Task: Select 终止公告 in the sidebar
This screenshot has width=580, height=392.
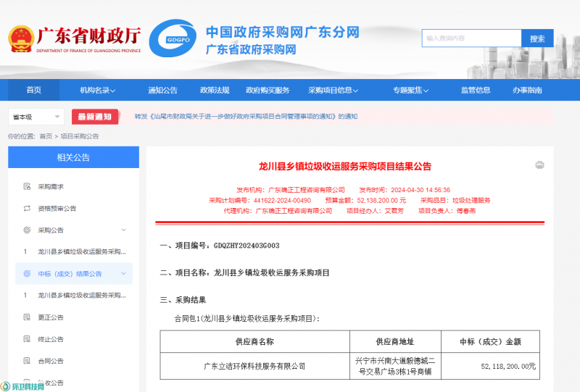Action: [51, 339]
